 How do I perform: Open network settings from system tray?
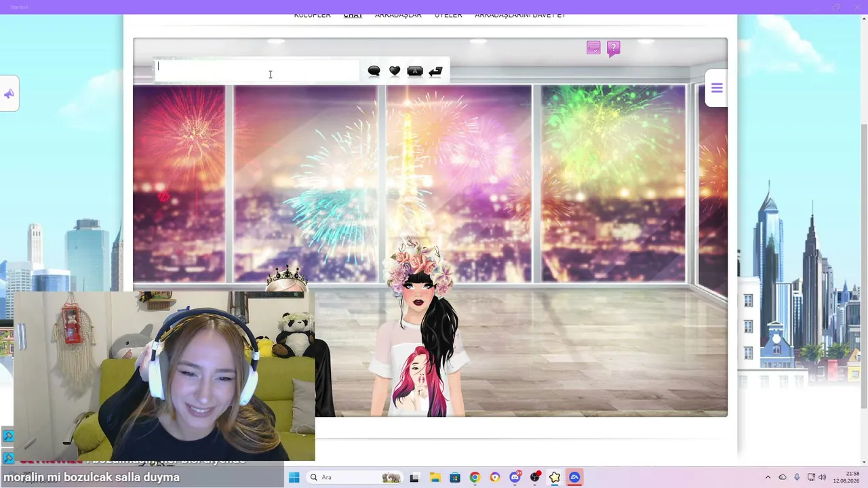click(811, 477)
